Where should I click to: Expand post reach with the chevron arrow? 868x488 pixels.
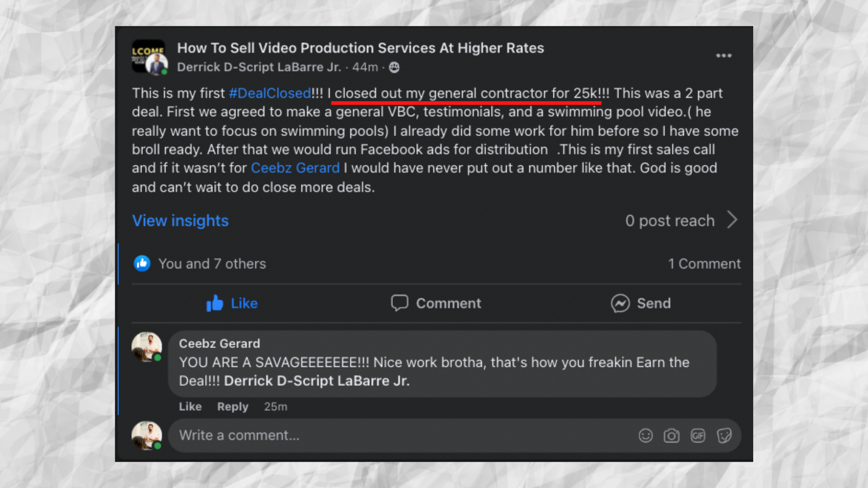coord(732,220)
